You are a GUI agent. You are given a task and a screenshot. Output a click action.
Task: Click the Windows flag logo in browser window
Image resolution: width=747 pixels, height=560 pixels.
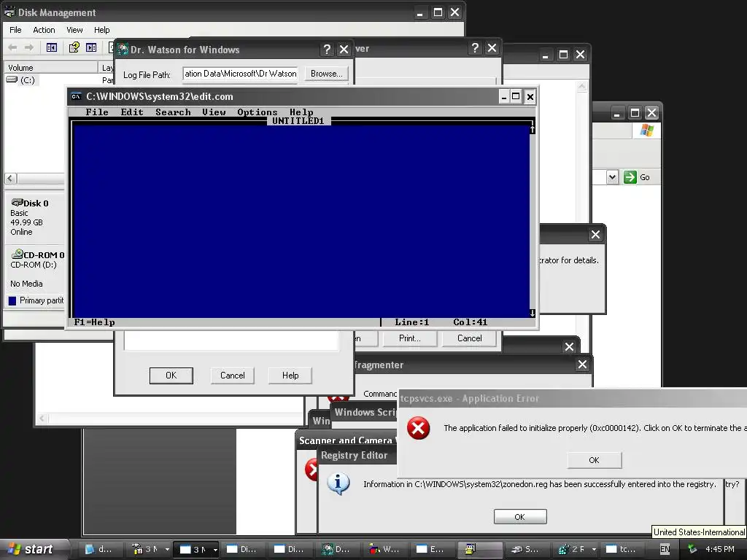(x=646, y=130)
